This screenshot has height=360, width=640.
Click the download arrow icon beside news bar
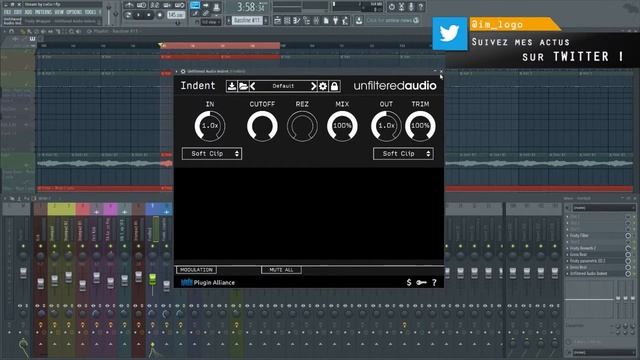pyautogui.click(x=359, y=20)
